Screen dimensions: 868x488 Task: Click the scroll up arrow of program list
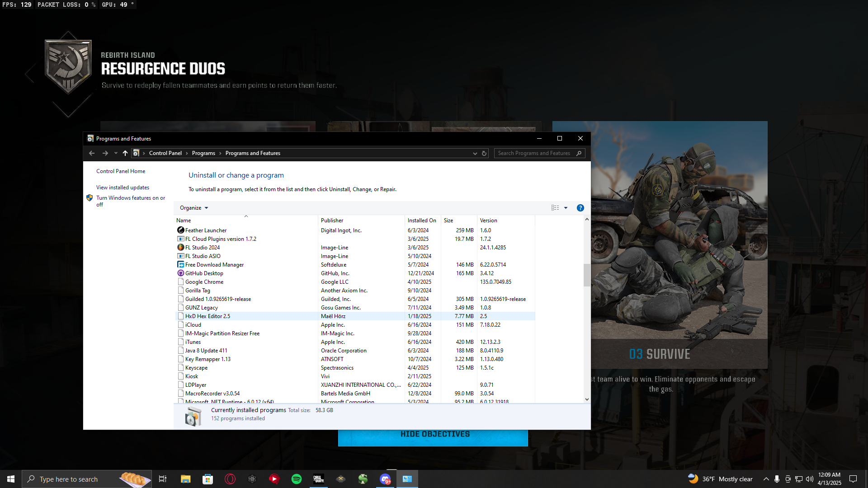tap(587, 219)
